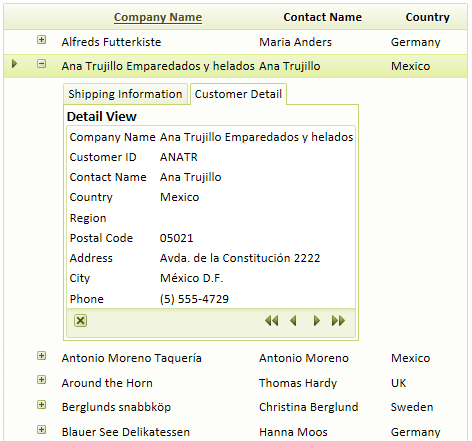Click the row indicator arrow beside Ana Trujillo
The height and width of the screenshot is (441, 472).
click(14, 63)
